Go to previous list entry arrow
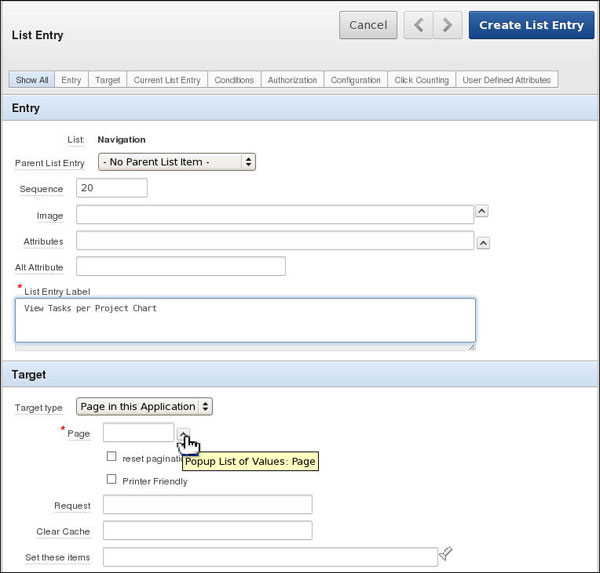 pyautogui.click(x=418, y=26)
